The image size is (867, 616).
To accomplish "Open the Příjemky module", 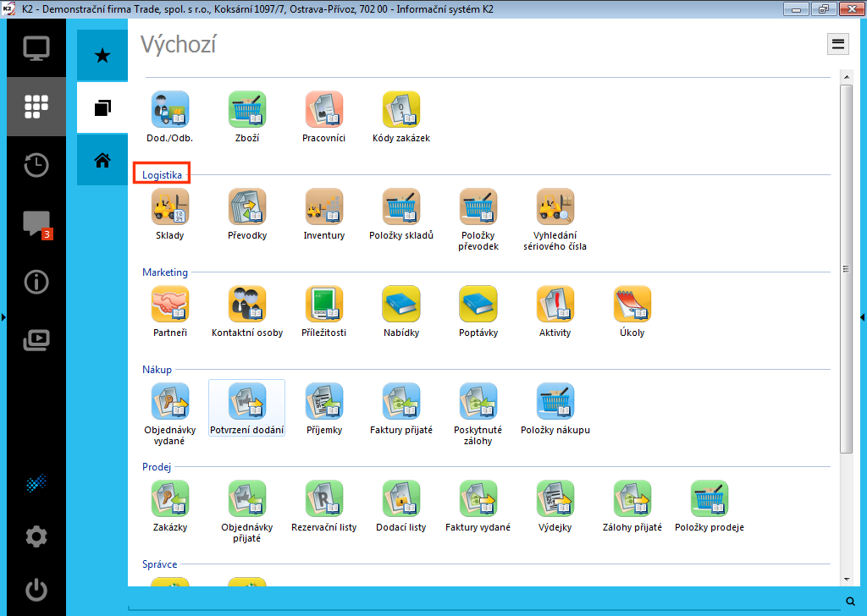I will coord(324,401).
